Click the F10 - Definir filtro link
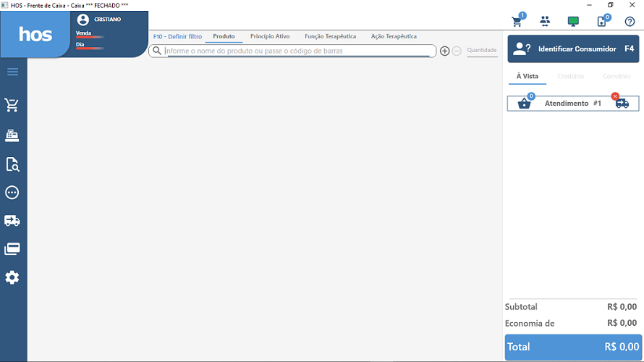Screen dimensions: 644x362 [x=177, y=36]
